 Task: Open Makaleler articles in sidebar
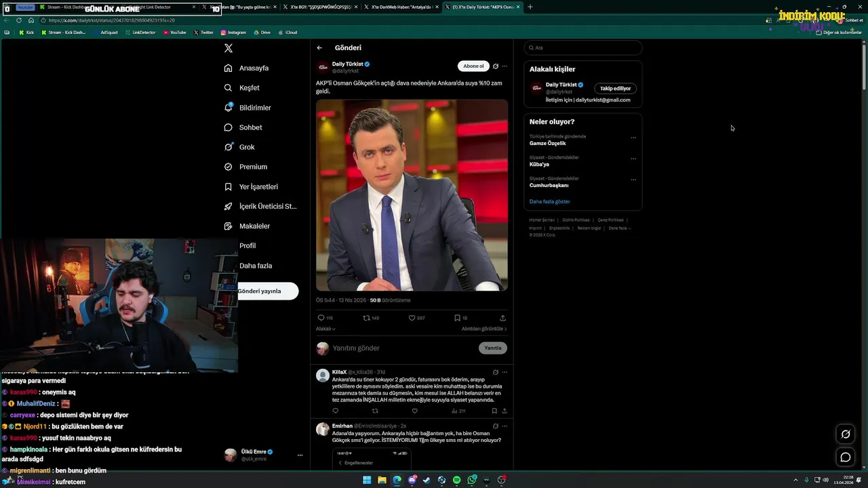pyautogui.click(x=247, y=226)
